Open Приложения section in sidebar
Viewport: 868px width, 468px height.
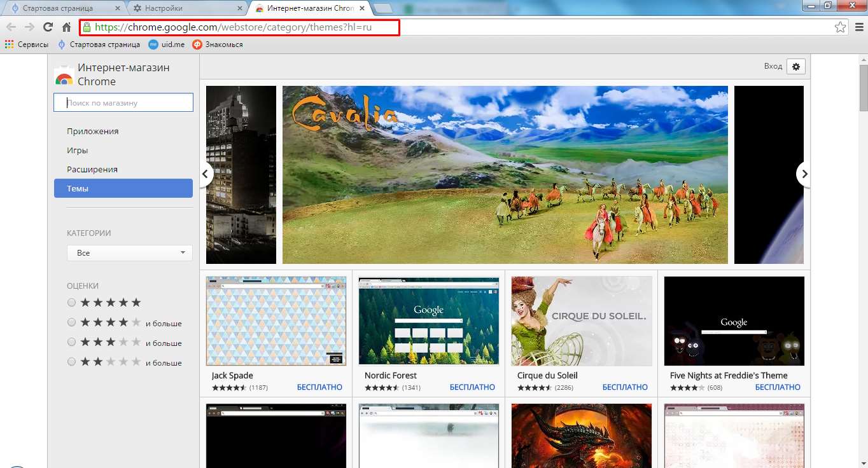pyautogui.click(x=93, y=132)
